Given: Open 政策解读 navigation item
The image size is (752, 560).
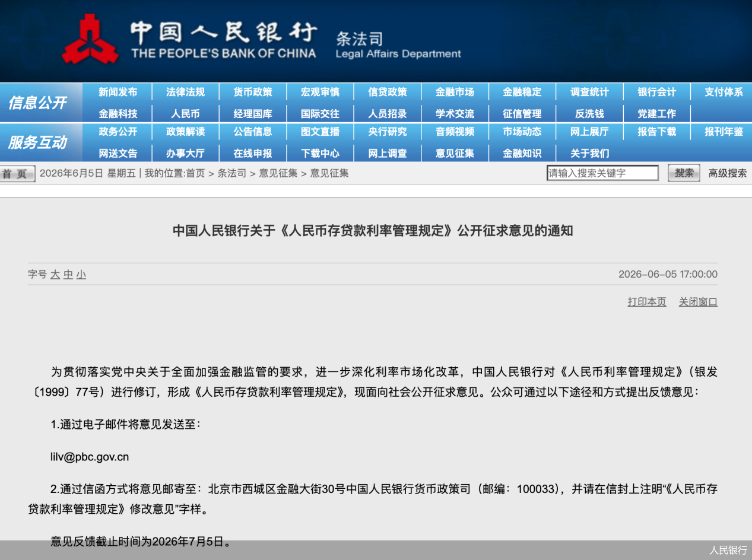Looking at the screenshot, I should 185,132.
